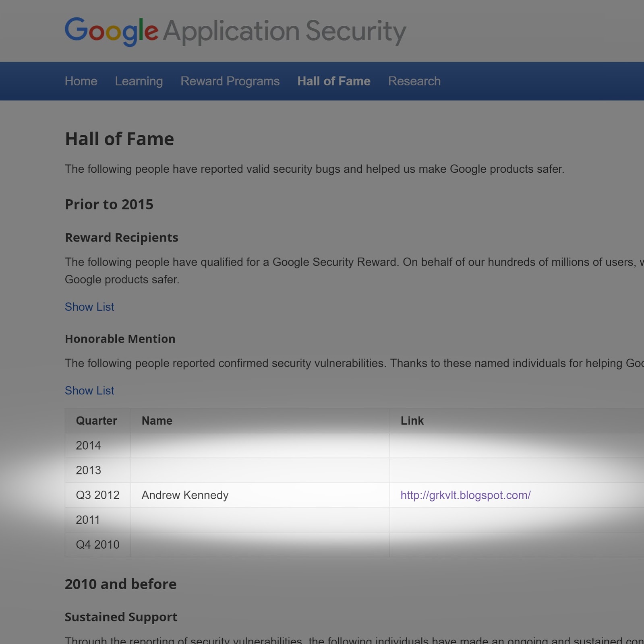Open the Research navigation link
The width and height of the screenshot is (644, 644).
click(x=414, y=81)
